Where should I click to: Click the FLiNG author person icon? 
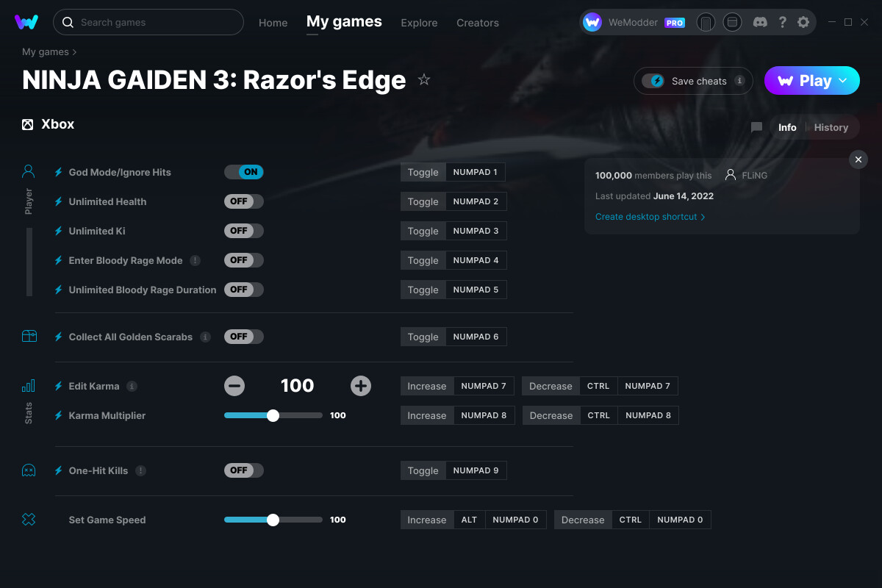[731, 175]
